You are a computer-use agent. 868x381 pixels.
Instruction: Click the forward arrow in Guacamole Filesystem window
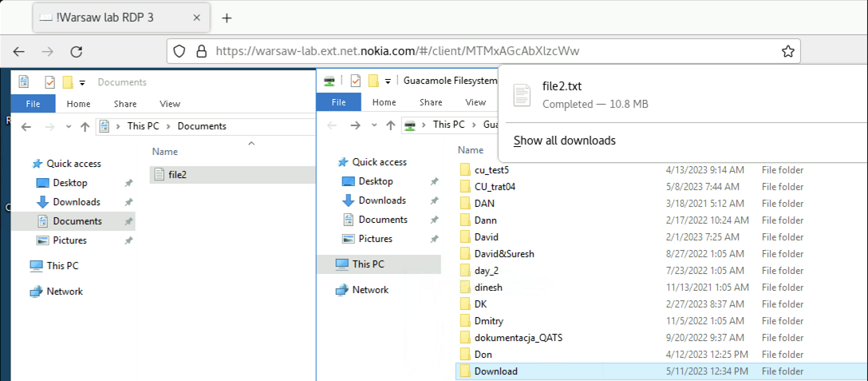pos(355,125)
